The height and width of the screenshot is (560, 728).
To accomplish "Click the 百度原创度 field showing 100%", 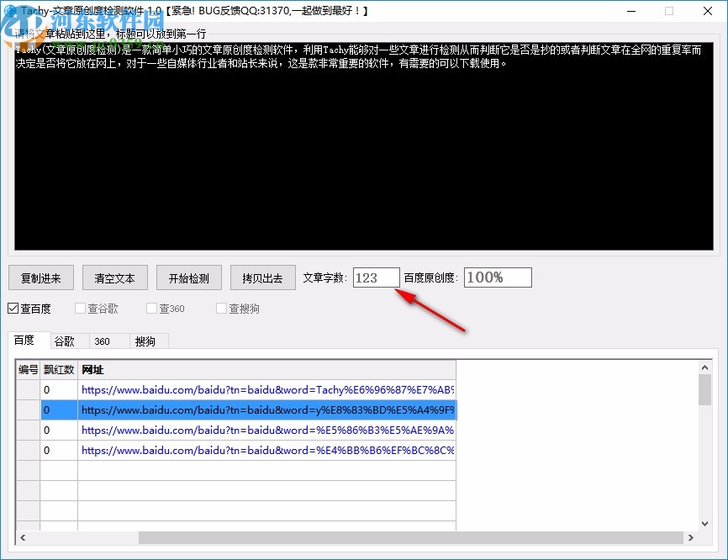I will pos(498,277).
